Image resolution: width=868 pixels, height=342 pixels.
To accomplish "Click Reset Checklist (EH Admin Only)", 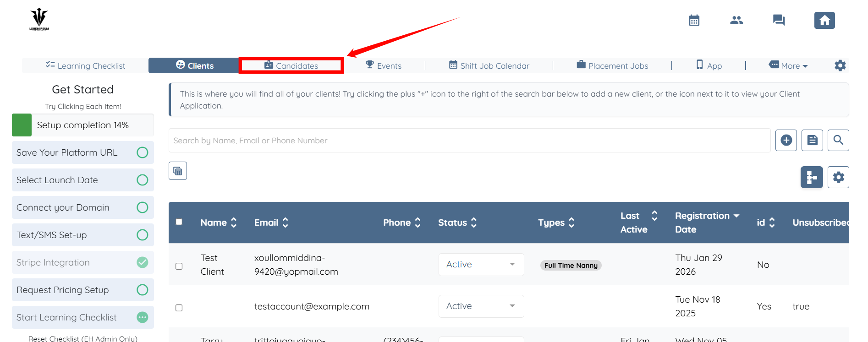I will [83, 338].
